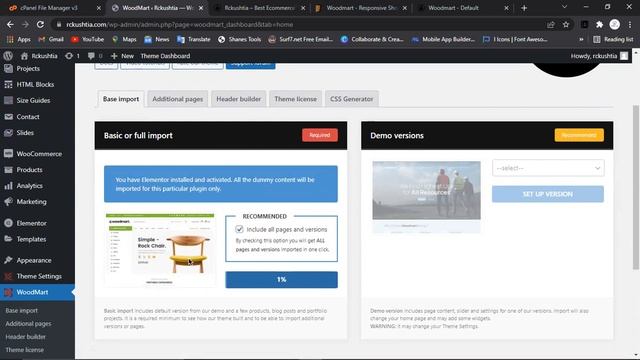Open Theme license submenu link
Image resolution: width=640 pixels, height=360 pixels.
[24, 350]
